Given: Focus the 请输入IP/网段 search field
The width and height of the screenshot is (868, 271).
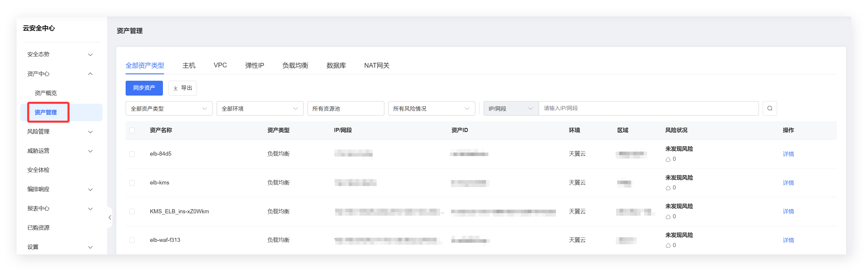Looking at the screenshot, I should click(x=648, y=108).
